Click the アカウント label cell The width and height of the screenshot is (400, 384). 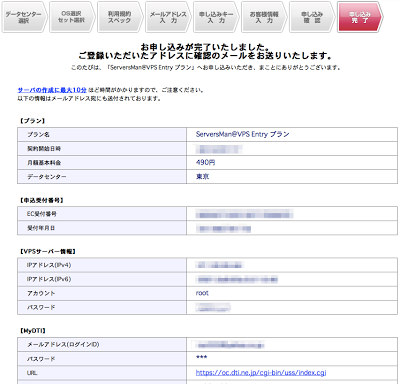tap(102, 293)
